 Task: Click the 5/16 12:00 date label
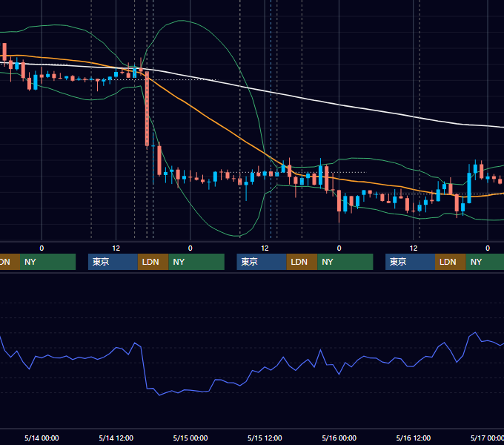[x=414, y=438]
